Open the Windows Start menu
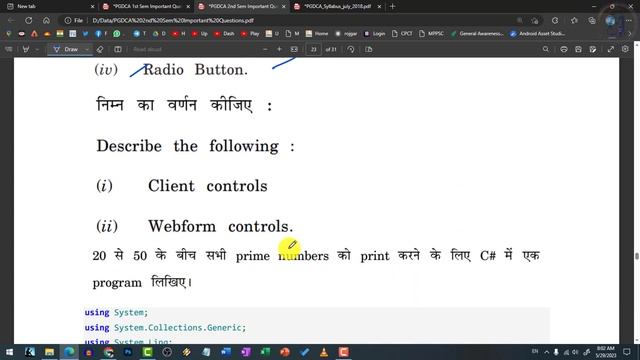 tap(9, 352)
